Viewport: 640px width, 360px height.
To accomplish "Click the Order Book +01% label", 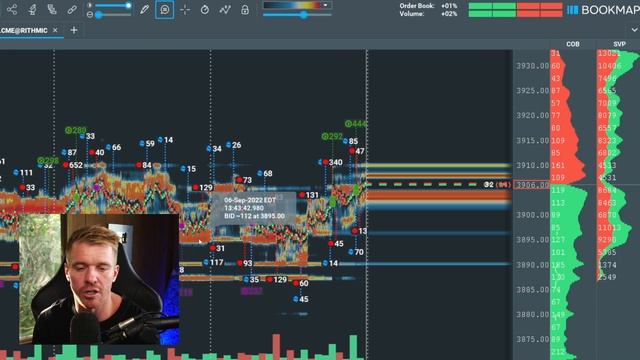I will coord(428,6).
